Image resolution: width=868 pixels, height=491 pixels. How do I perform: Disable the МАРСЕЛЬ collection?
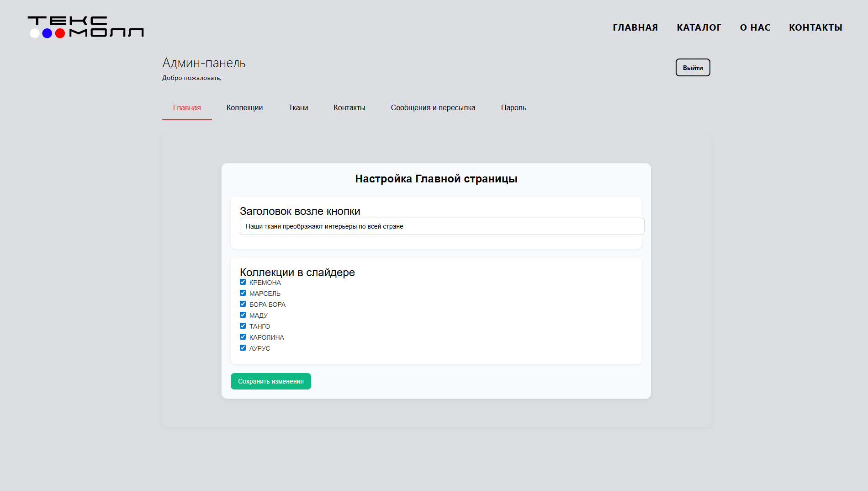[243, 293]
